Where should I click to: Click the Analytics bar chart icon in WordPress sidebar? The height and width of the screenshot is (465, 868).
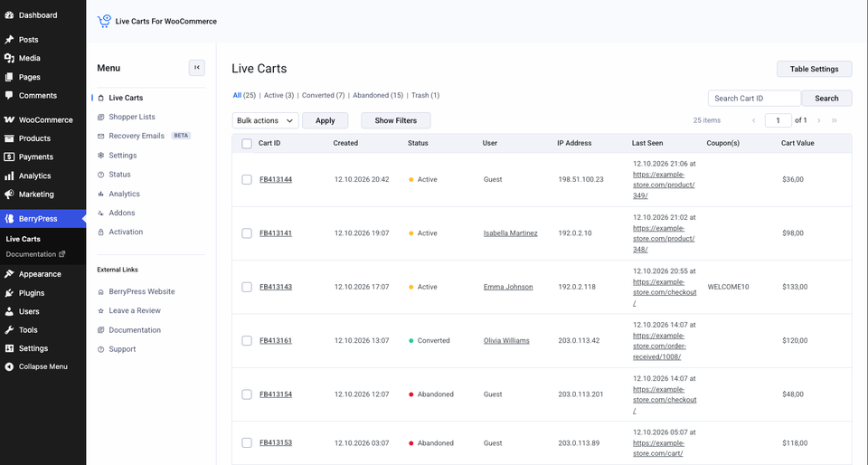[x=9, y=176]
